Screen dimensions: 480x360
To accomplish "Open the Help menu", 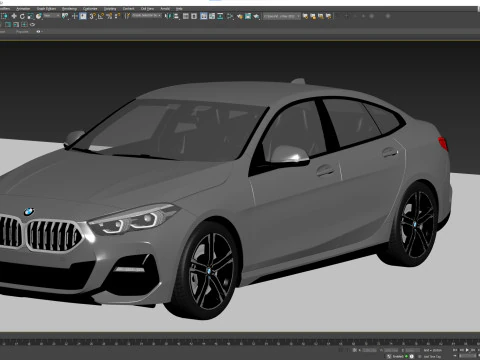I will tap(179, 9).
